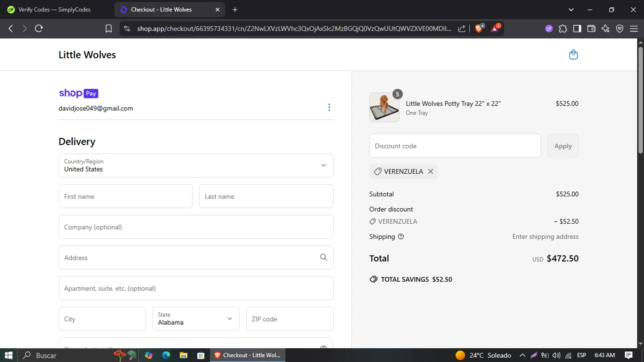
Task: Open Microsoft Edge from taskbar
Action: tap(166, 355)
